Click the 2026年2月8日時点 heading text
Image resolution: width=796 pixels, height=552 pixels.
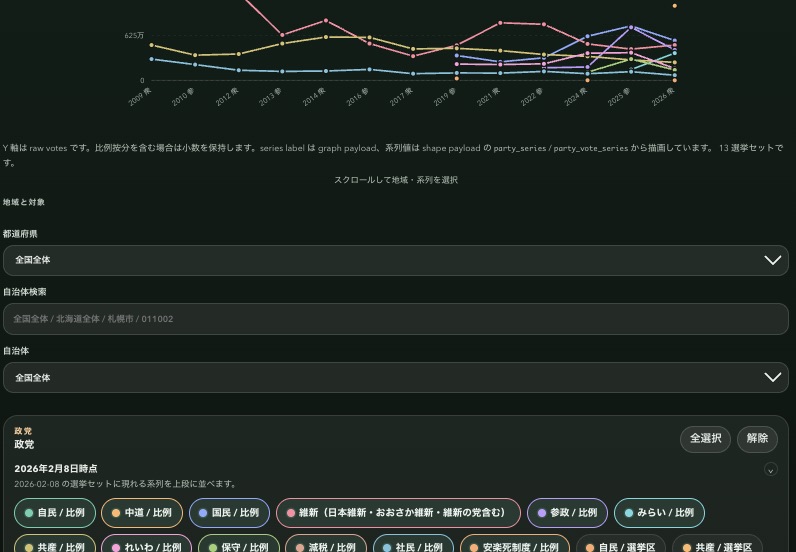click(x=56, y=469)
